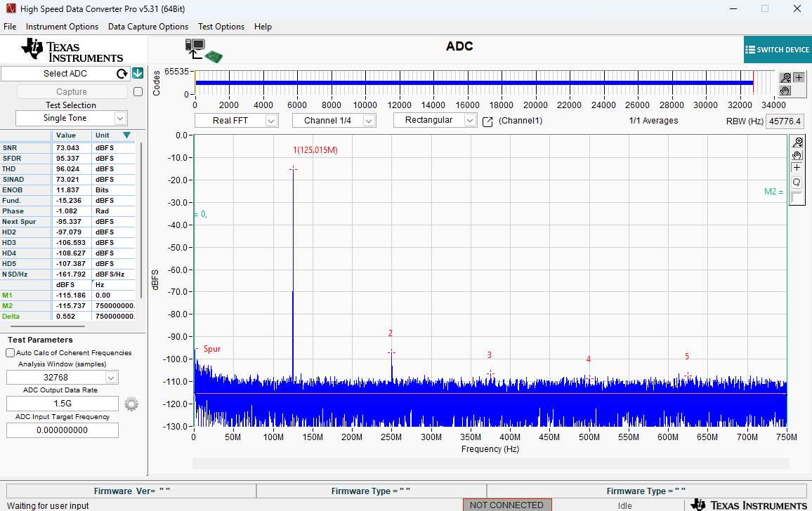
Task: Open the pop-out window icon near the Rectangular dropdown
Action: tap(488, 120)
